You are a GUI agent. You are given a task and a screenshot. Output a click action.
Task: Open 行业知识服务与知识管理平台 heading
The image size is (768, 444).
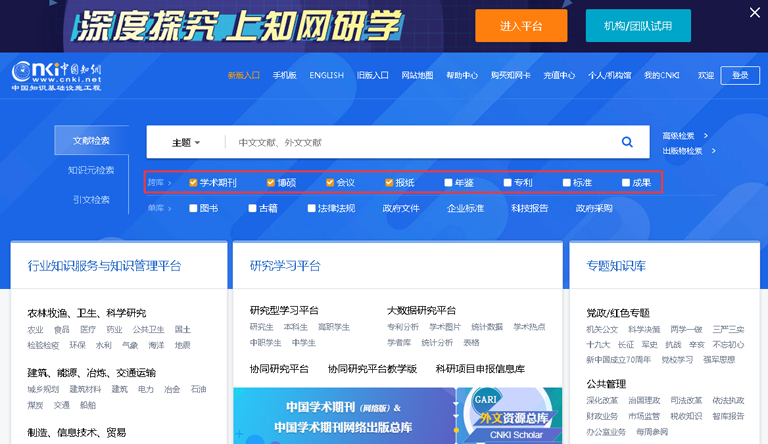click(x=104, y=266)
